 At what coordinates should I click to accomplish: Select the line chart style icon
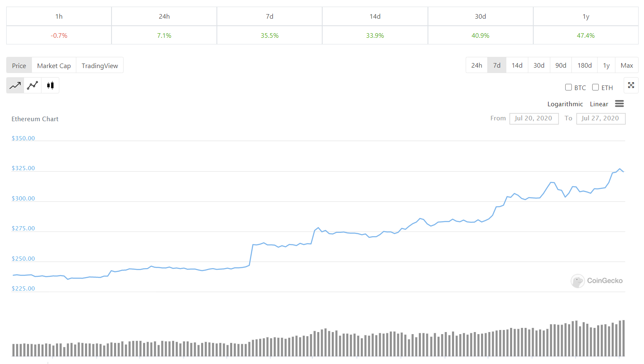[x=15, y=86]
